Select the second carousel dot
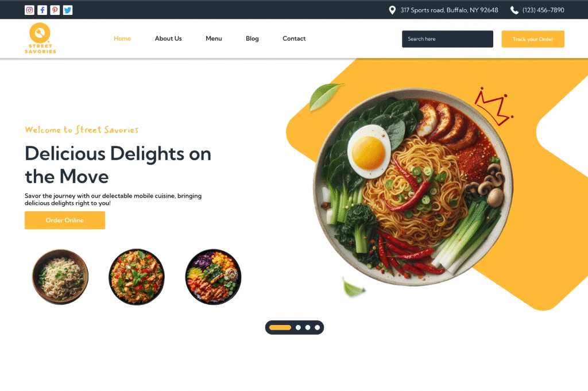Image resolution: width=588 pixels, height=391 pixels. [x=298, y=328]
